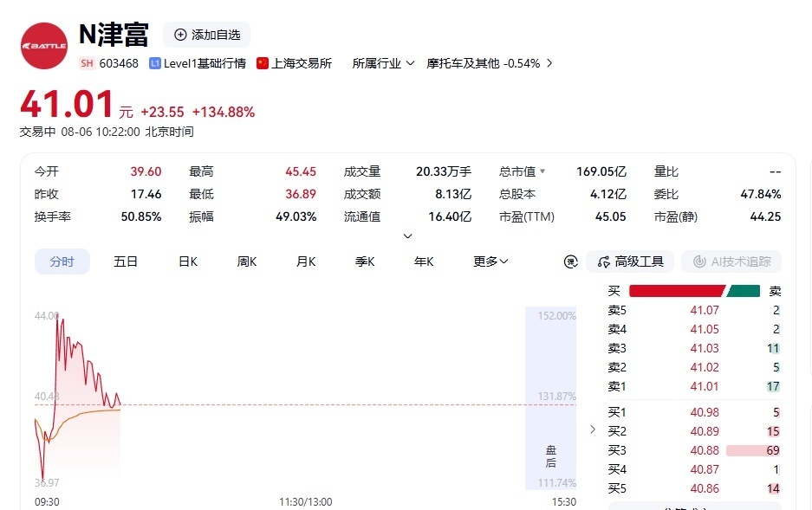Switch to the 周K tab
This screenshot has width=812, height=510.
pos(247,261)
